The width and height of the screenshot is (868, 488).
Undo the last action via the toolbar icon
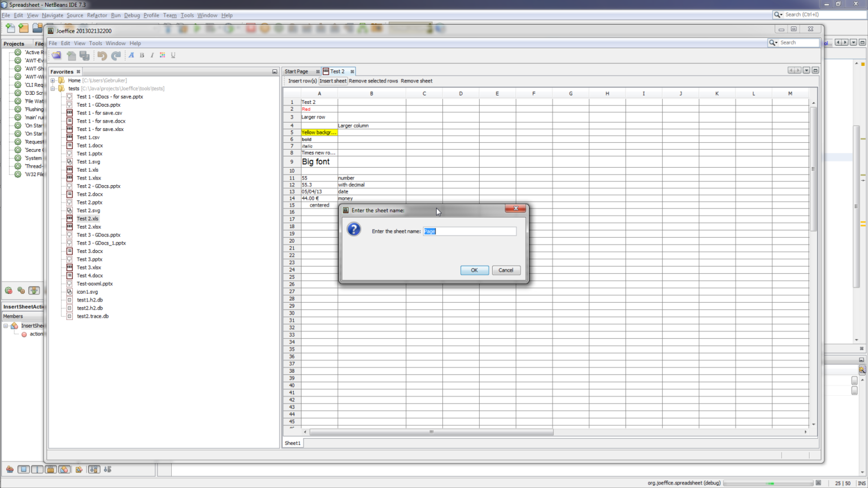pyautogui.click(x=102, y=55)
